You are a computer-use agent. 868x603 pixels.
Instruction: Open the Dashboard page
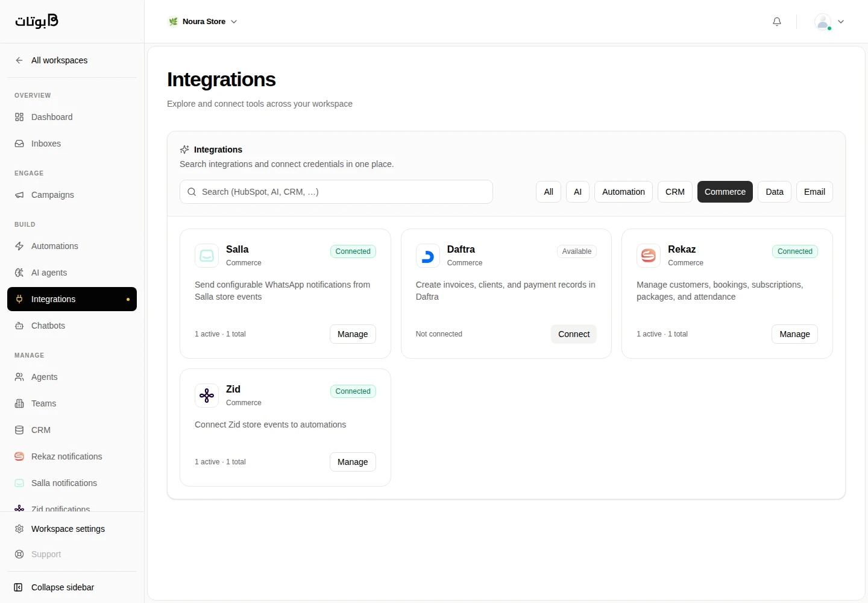click(x=72, y=117)
